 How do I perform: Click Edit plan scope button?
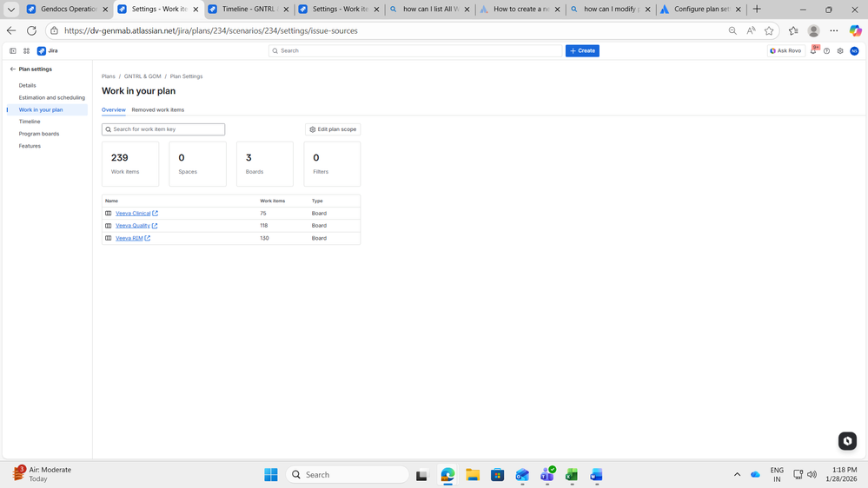point(333,129)
